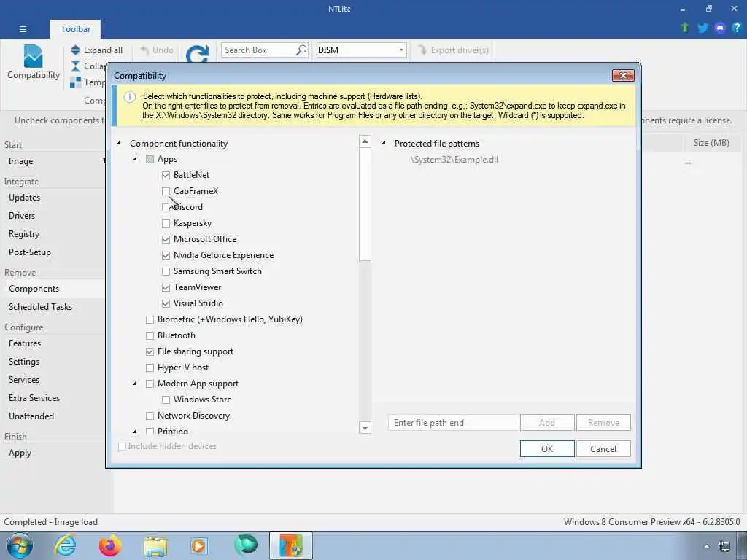Click the component list scrollbar thumb
The width and height of the screenshot is (747, 560).
[365, 204]
